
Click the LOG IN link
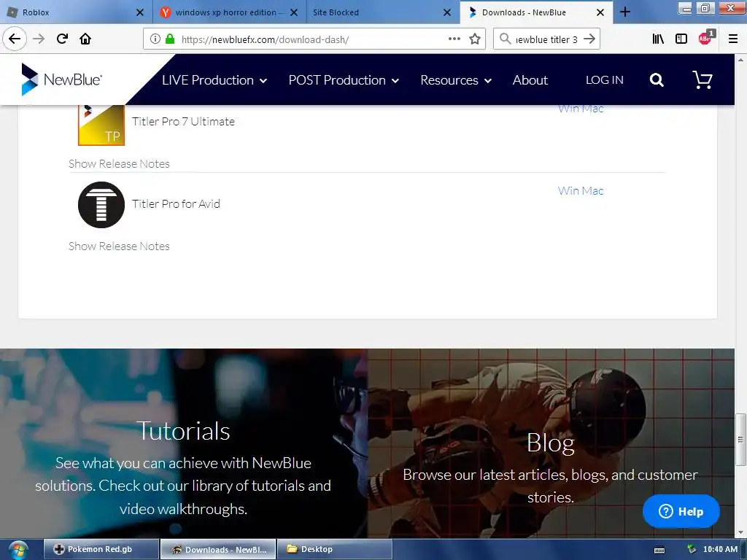point(605,80)
